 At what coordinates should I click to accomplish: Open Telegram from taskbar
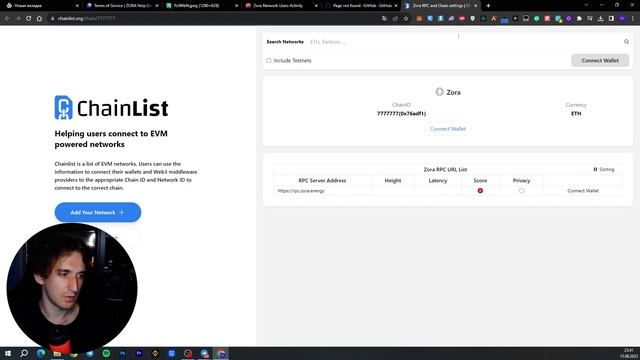coord(90,353)
